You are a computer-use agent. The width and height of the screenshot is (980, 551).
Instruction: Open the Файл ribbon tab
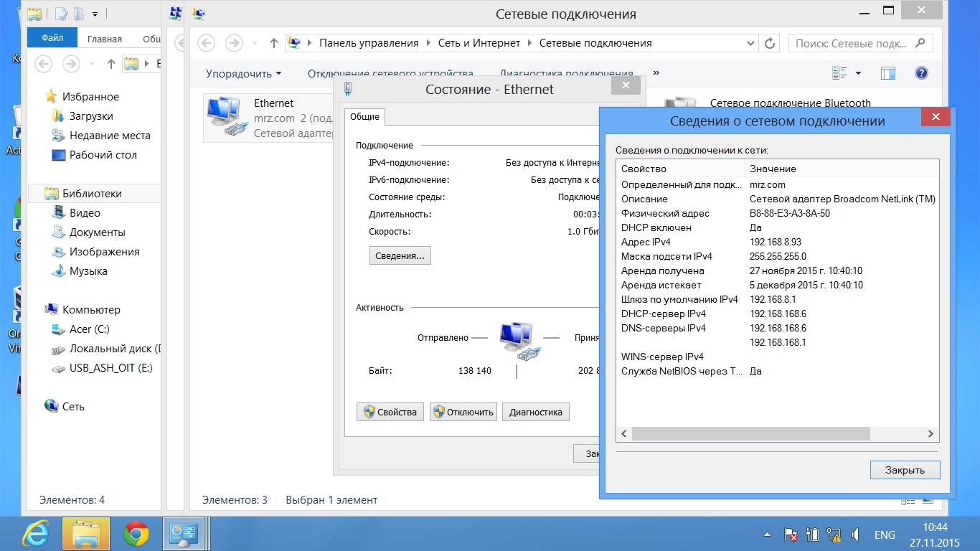coord(52,39)
